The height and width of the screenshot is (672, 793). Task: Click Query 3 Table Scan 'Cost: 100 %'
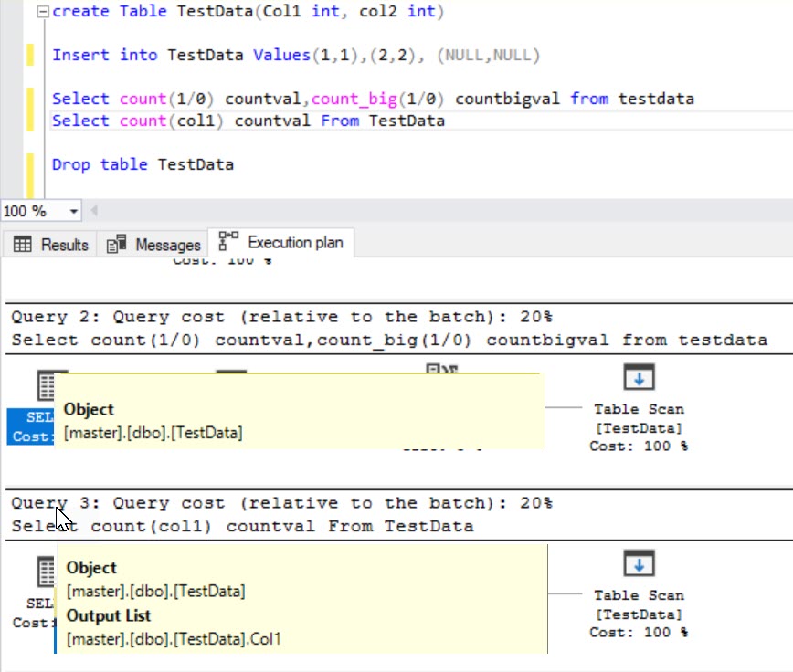click(x=639, y=633)
